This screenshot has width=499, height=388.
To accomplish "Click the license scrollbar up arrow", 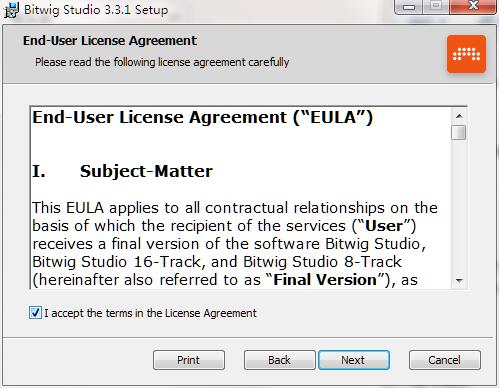I will point(459,116).
